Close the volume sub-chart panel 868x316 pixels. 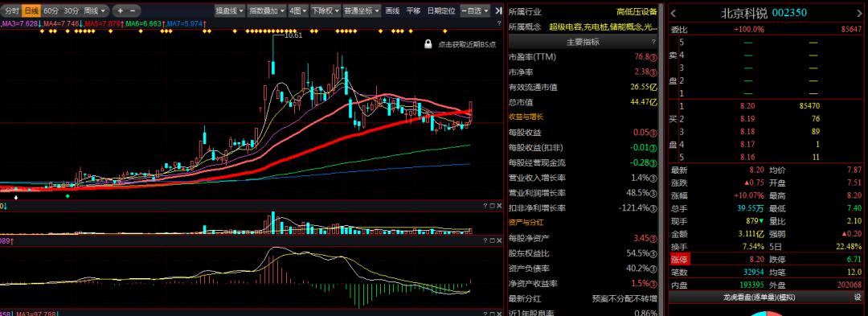tap(500, 206)
